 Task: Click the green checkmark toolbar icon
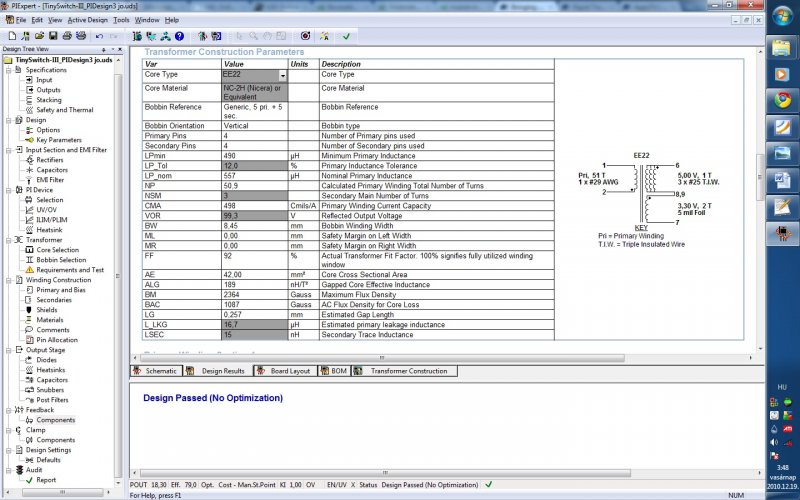[x=346, y=36]
